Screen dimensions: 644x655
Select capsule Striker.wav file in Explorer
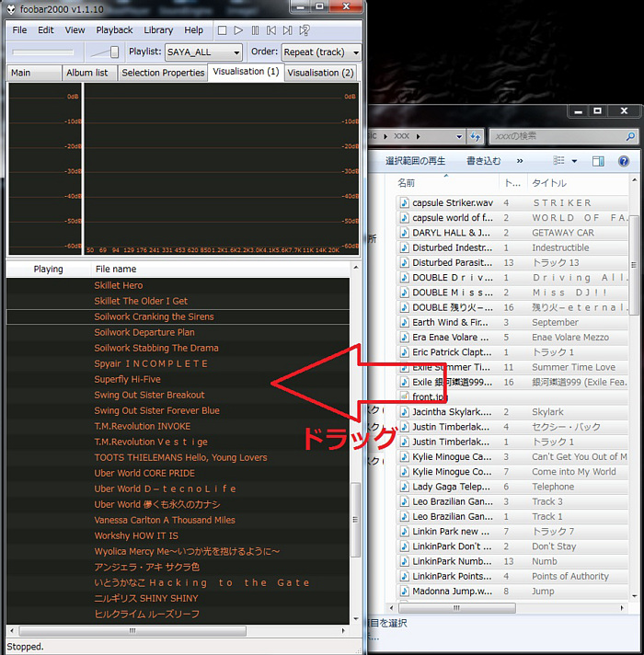click(512, 202)
